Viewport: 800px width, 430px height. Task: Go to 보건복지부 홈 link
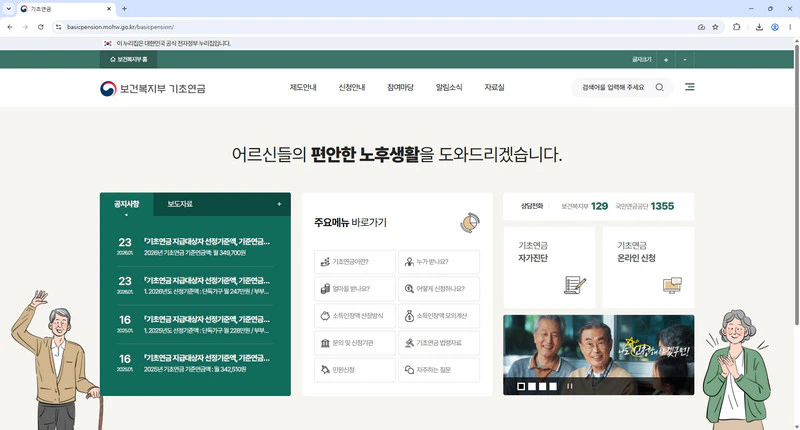(x=129, y=60)
